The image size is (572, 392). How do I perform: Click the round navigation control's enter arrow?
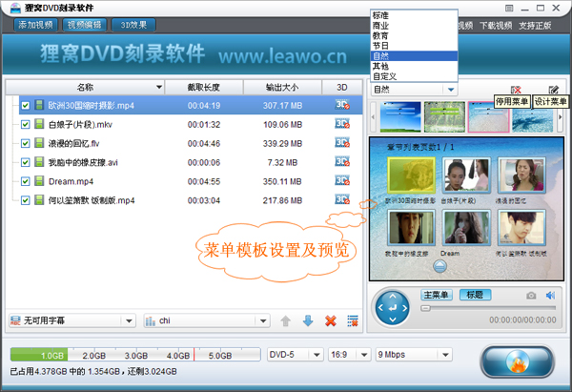click(393, 308)
